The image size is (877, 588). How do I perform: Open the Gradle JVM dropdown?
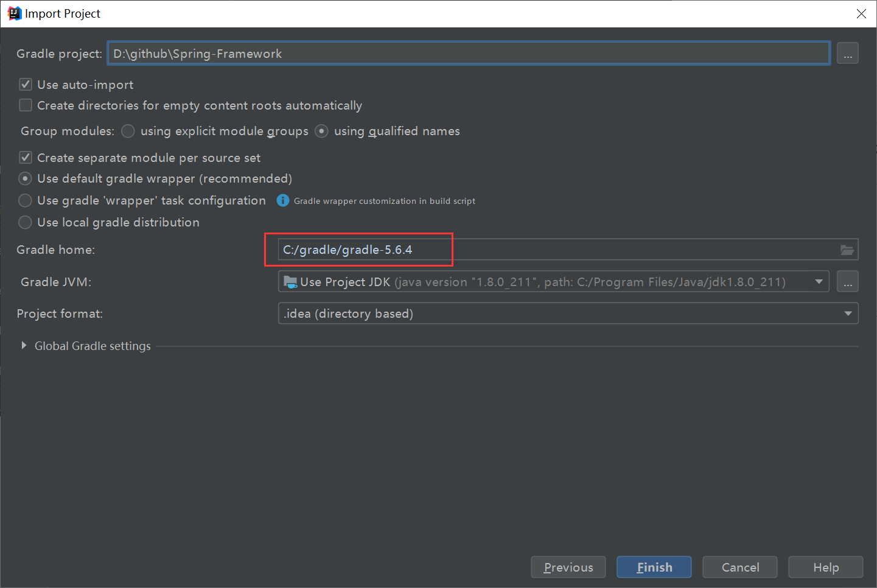tap(819, 282)
